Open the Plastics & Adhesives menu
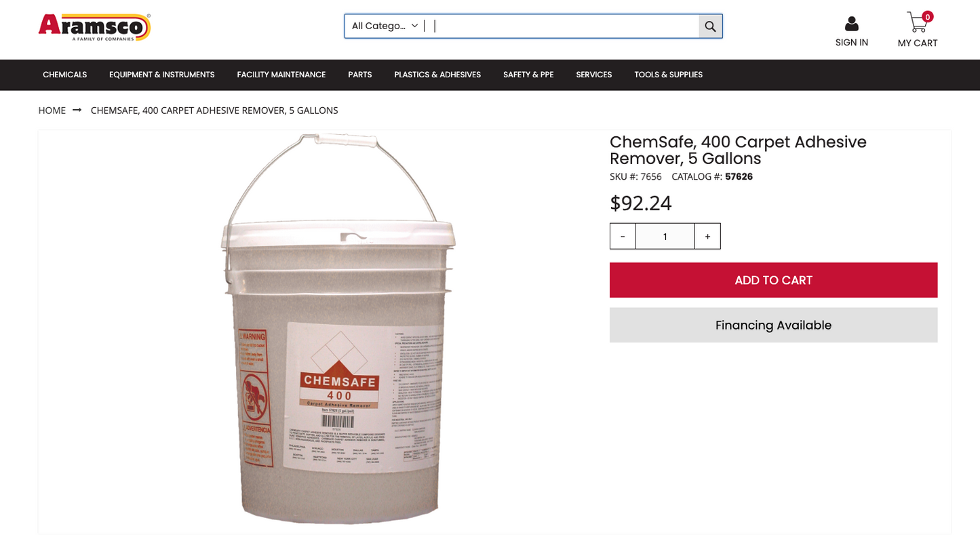Viewport: 980px width, 535px height. [437, 75]
